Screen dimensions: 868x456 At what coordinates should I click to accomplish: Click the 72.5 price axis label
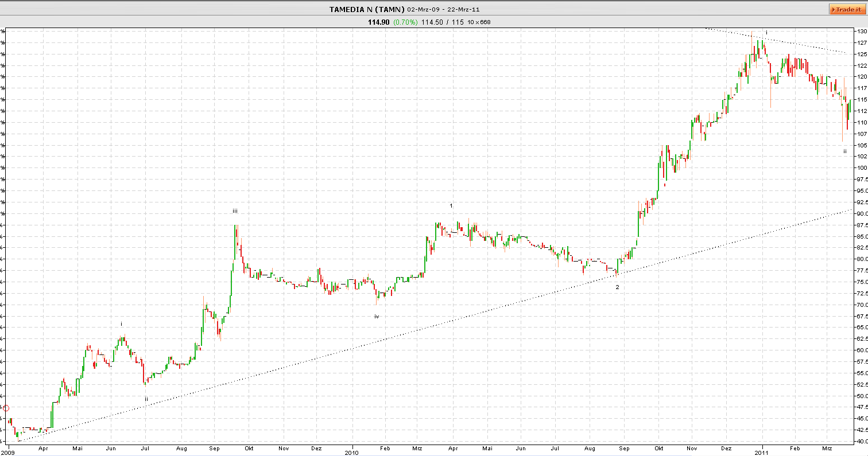tap(862, 293)
